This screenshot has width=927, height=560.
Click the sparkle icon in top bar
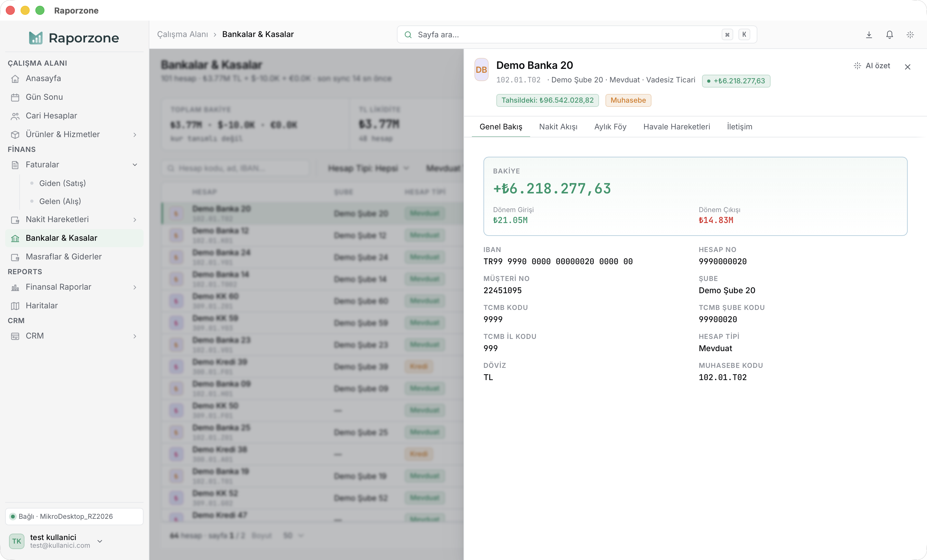point(910,35)
